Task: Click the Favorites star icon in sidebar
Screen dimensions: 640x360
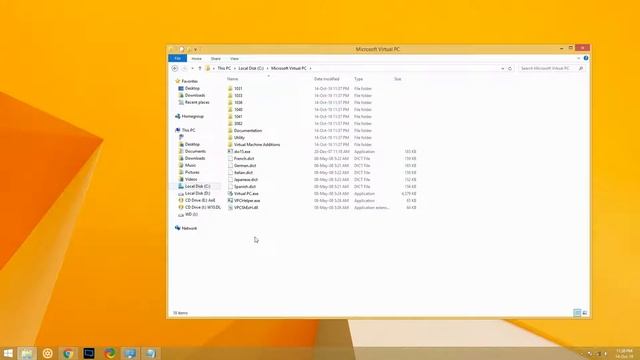Action: [x=178, y=81]
